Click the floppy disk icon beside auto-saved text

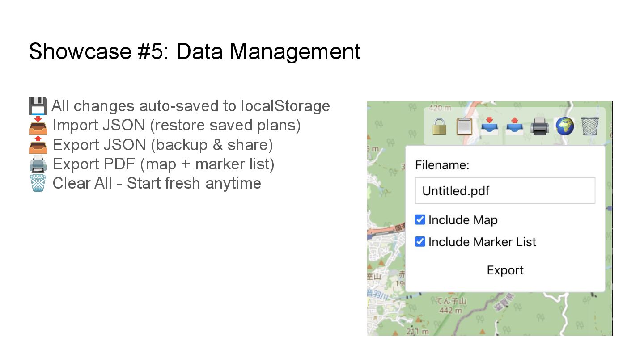point(38,106)
